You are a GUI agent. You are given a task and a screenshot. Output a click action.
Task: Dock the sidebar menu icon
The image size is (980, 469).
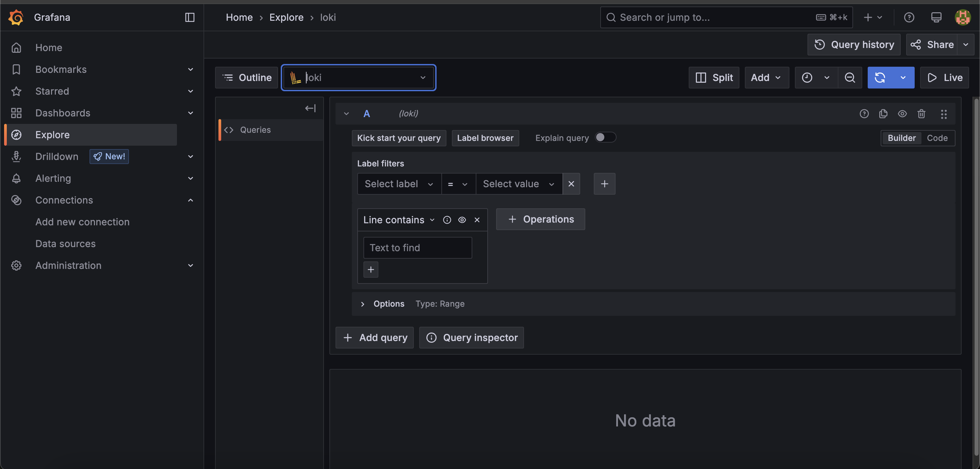tap(190, 17)
